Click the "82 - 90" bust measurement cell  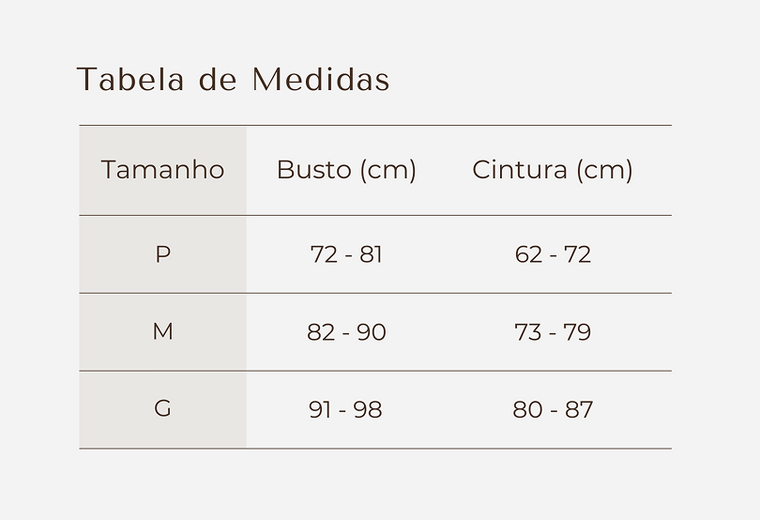tap(346, 332)
